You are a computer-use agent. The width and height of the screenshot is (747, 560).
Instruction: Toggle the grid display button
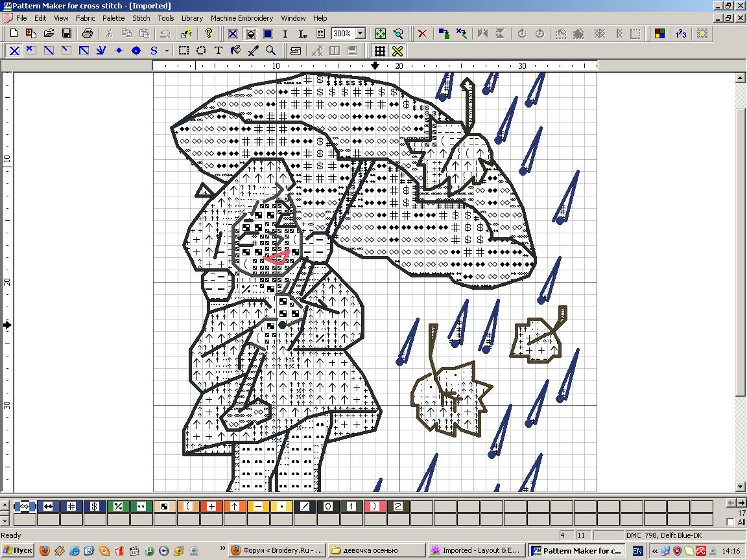point(380,51)
